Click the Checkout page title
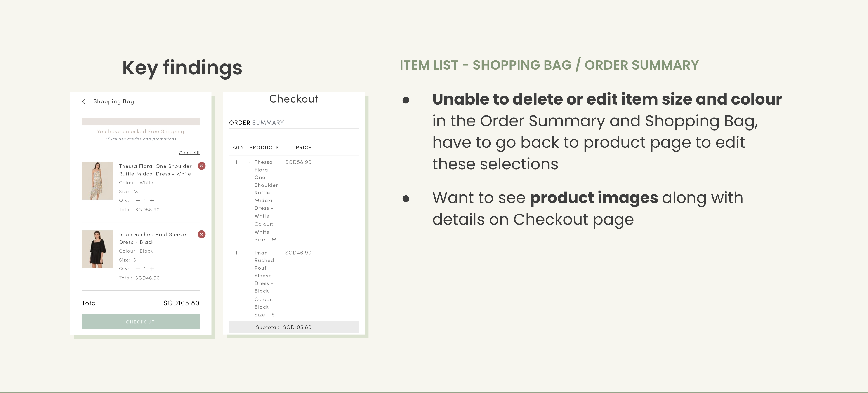The height and width of the screenshot is (393, 868). coord(293,99)
